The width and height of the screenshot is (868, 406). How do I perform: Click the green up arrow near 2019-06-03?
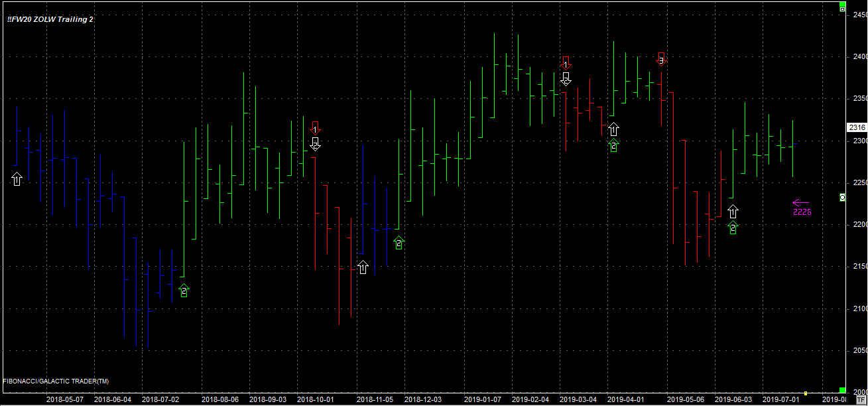coord(733,228)
